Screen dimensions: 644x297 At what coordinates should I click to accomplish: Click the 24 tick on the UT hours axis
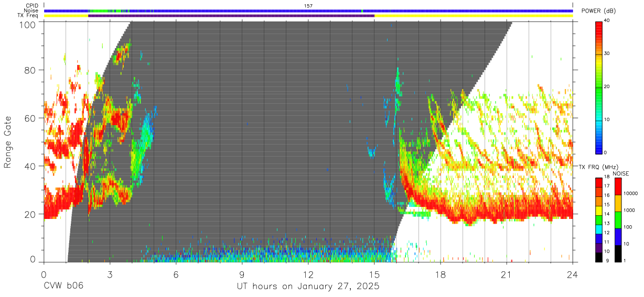point(573,274)
